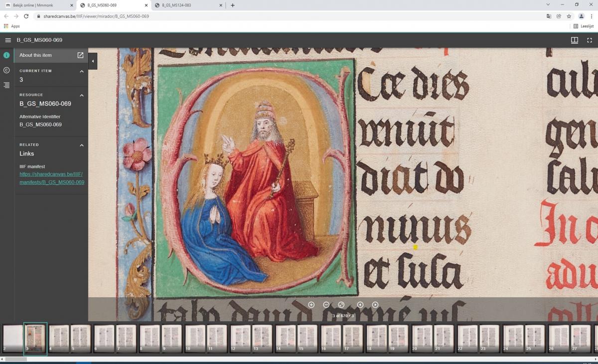Reset the image zoom level
This screenshot has width=598, height=364.
point(341,305)
